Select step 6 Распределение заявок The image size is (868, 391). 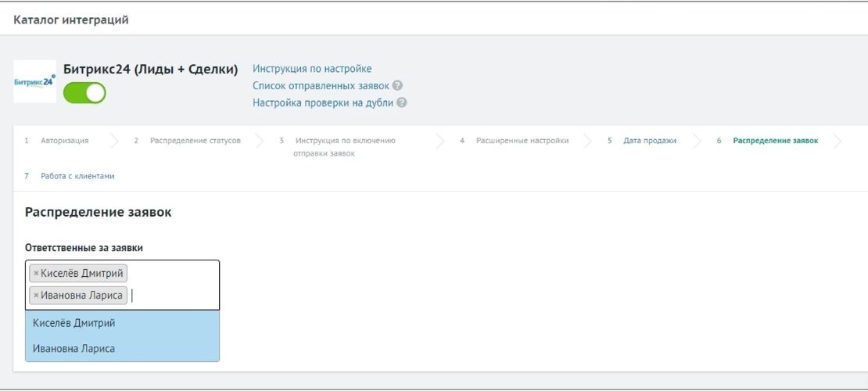pos(775,141)
